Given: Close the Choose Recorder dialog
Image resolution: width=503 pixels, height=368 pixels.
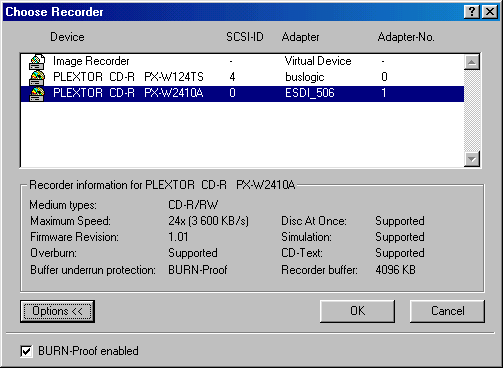Looking at the screenshot, I should pos(490,12).
